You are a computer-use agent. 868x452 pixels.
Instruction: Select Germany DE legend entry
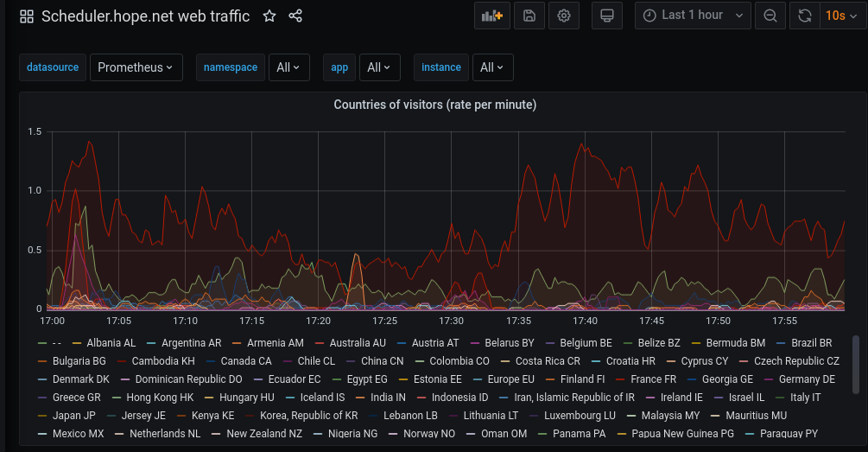click(807, 380)
